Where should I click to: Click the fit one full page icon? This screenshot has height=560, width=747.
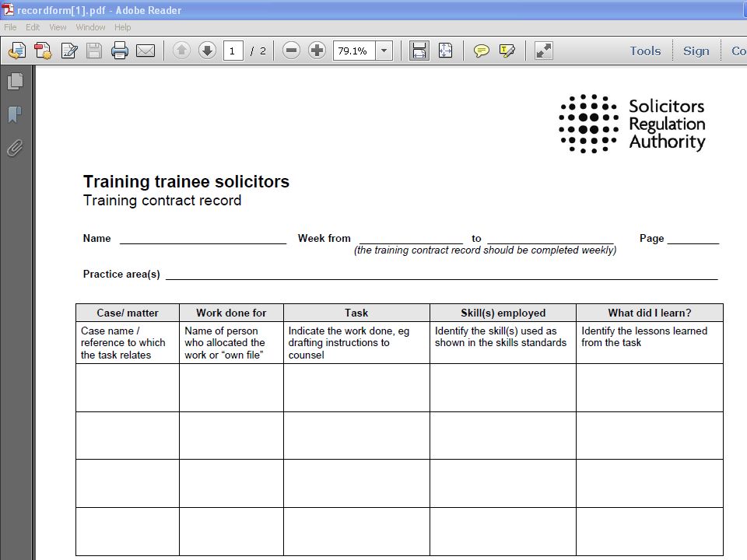point(445,51)
